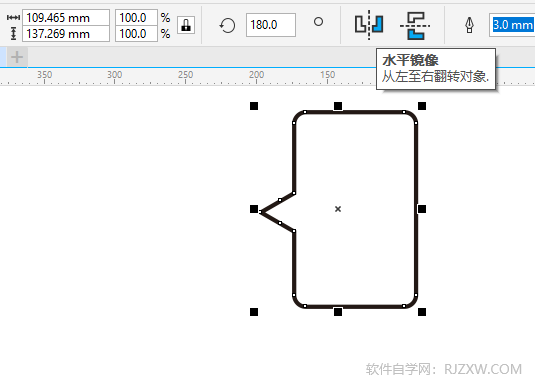Click the top-right selection handle
The image size is (535, 390).
click(422, 106)
